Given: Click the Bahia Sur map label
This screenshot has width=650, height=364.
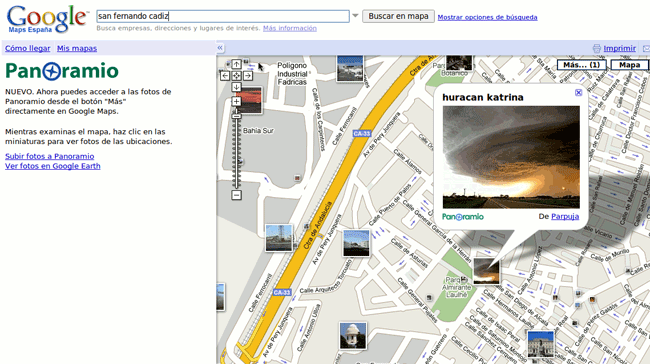Looking at the screenshot, I should point(258,131).
